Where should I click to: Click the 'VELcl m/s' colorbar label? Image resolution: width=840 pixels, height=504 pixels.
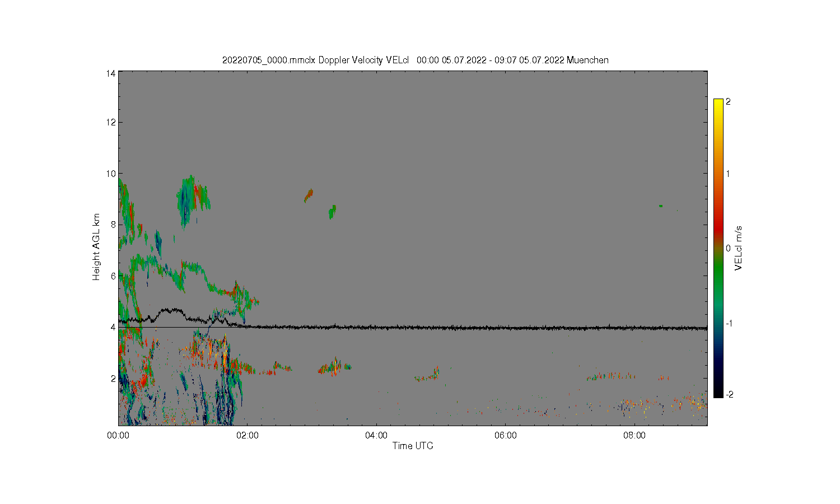[x=739, y=248]
